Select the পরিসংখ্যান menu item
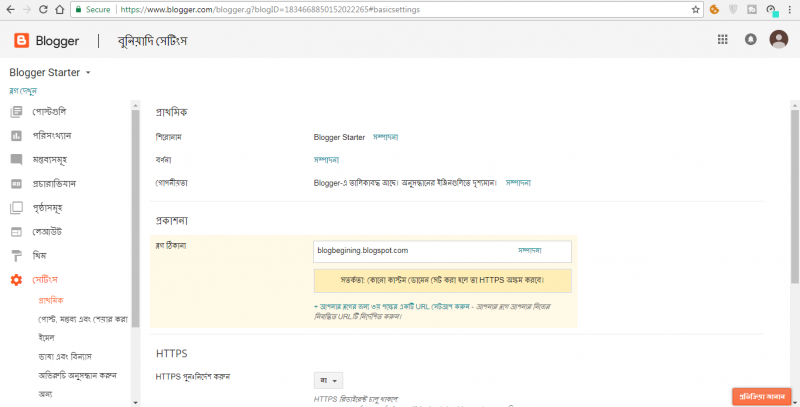The image size is (800, 407). click(52, 136)
